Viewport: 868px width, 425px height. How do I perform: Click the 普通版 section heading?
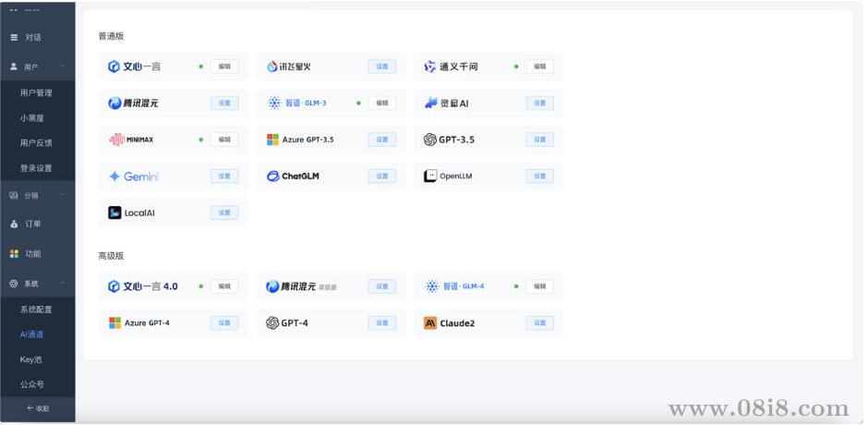pos(111,36)
